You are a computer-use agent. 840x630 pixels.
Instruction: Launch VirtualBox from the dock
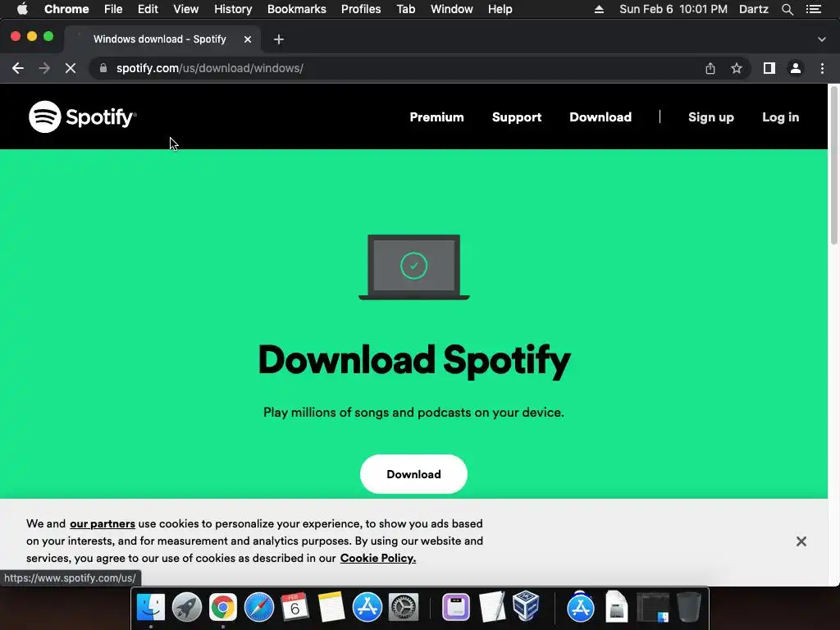coord(526,606)
